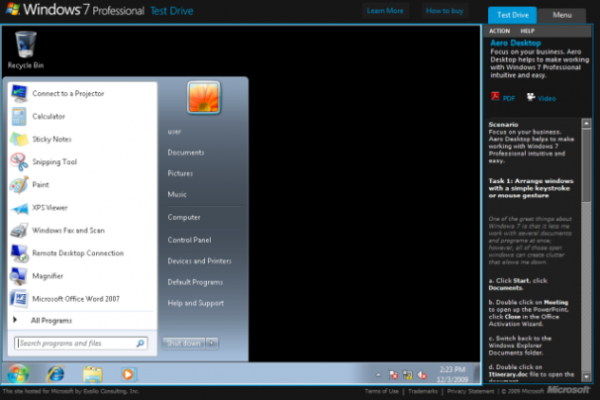Image resolution: width=600 pixels, height=400 pixels.
Task: Open the PDF link text
Action: coord(509,98)
